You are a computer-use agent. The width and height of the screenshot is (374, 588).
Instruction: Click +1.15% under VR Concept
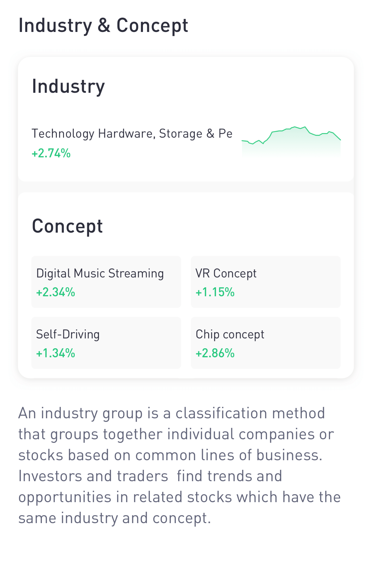[215, 292]
